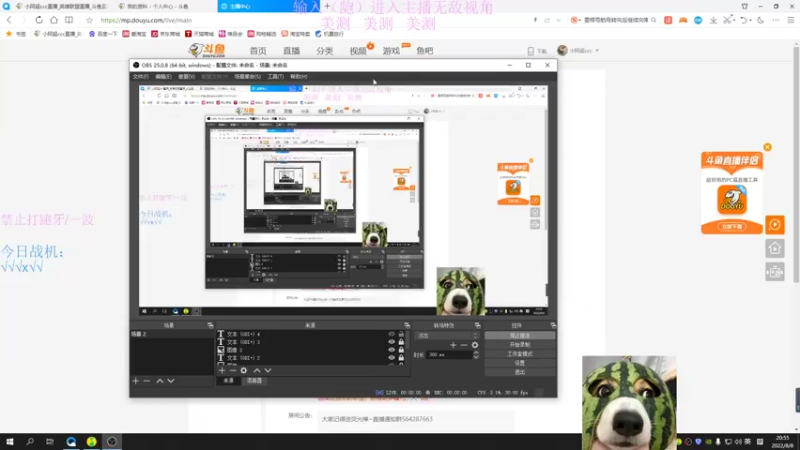Switch to 混音器 tab below sources list
The image size is (800, 450).
[254, 381]
